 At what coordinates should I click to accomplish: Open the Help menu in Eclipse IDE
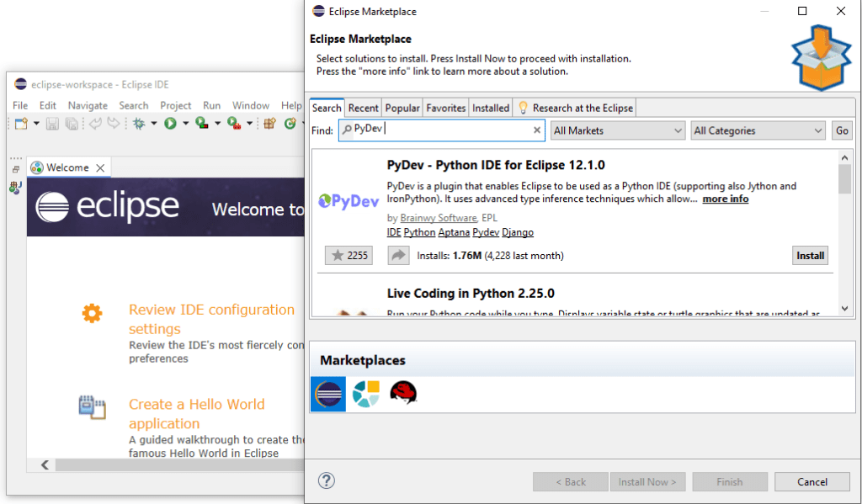click(291, 105)
